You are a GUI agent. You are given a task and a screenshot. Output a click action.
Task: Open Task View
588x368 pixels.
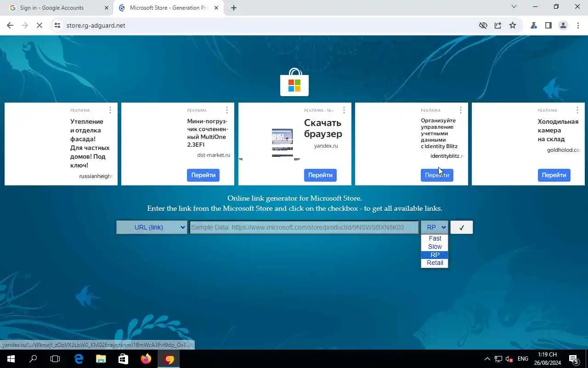(x=55, y=359)
